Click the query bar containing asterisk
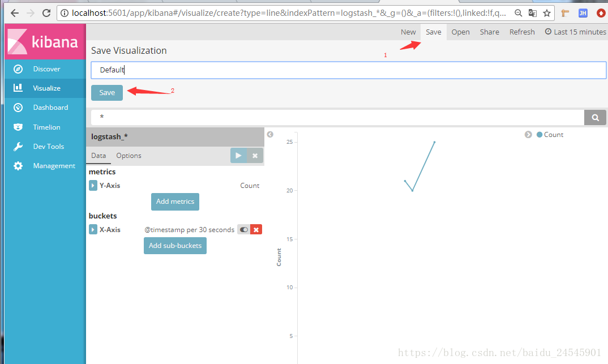 click(x=338, y=117)
